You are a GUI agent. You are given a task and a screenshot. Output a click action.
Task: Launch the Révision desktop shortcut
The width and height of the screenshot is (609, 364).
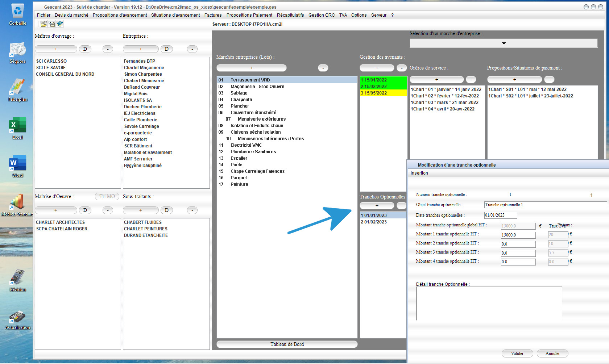coord(18,280)
